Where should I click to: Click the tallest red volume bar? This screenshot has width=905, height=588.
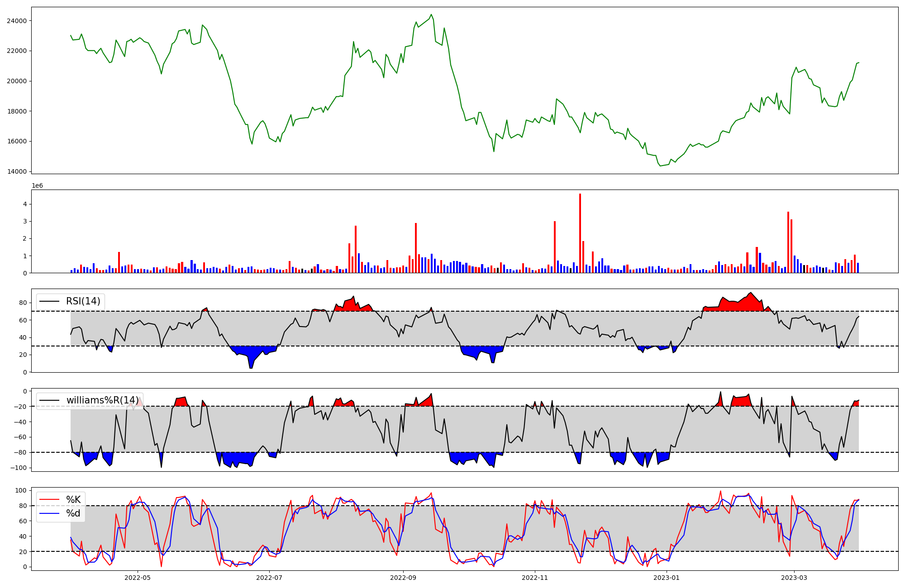pyautogui.click(x=580, y=233)
